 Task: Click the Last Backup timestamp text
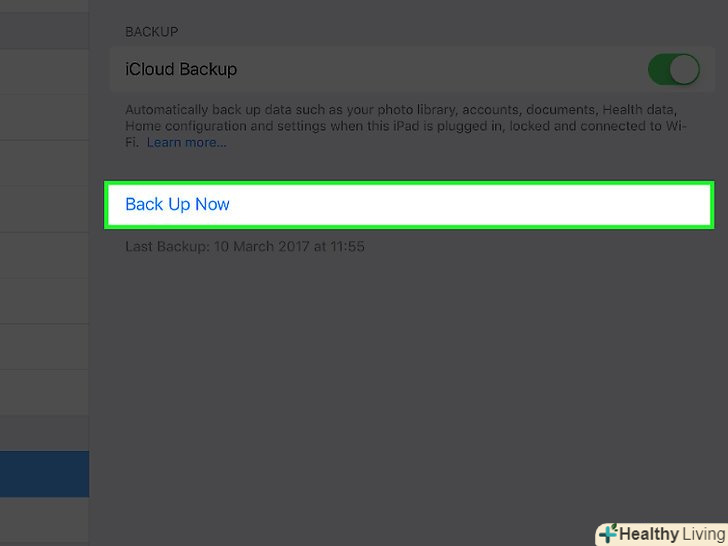(244, 245)
